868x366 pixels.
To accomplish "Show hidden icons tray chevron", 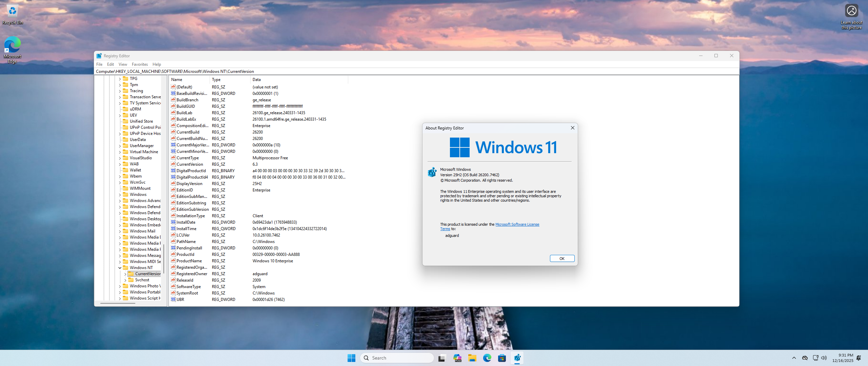I will [x=794, y=358].
